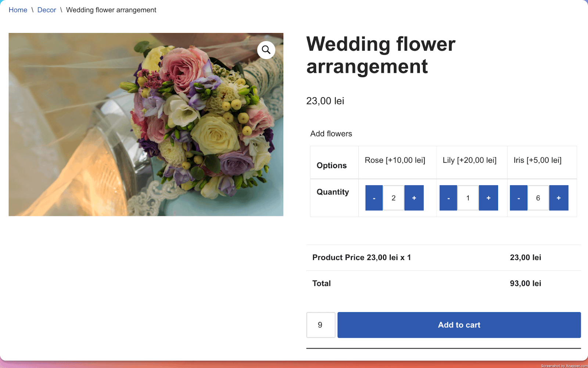Decrease Iris quantity with minus button
Viewport: 588px width, 368px height.
click(518, 198)
